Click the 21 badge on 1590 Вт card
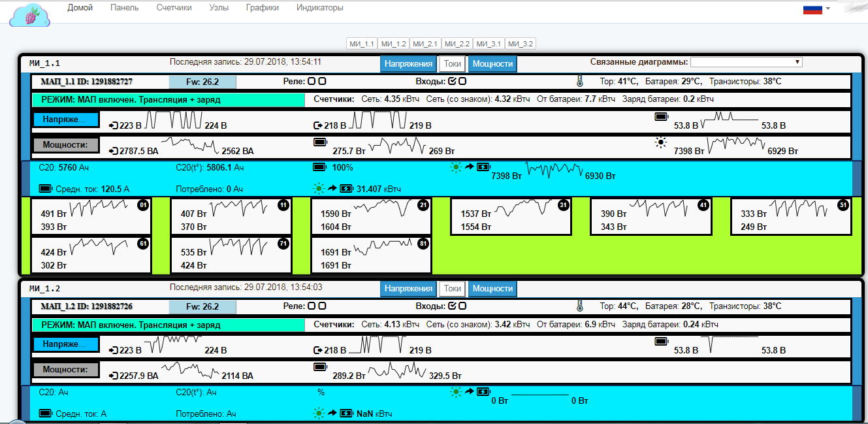 pos(423,205)
